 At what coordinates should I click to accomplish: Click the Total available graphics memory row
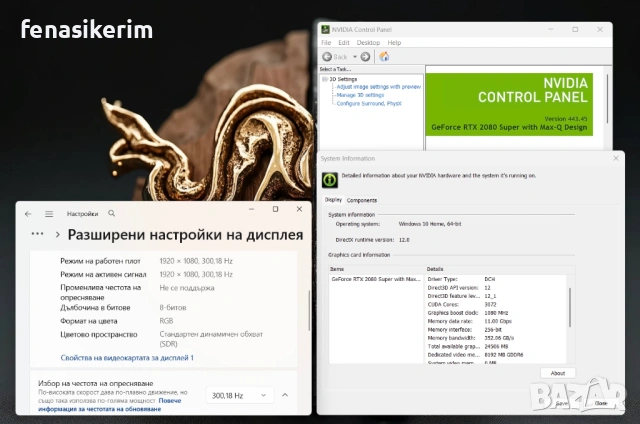(x=496, y=346)
